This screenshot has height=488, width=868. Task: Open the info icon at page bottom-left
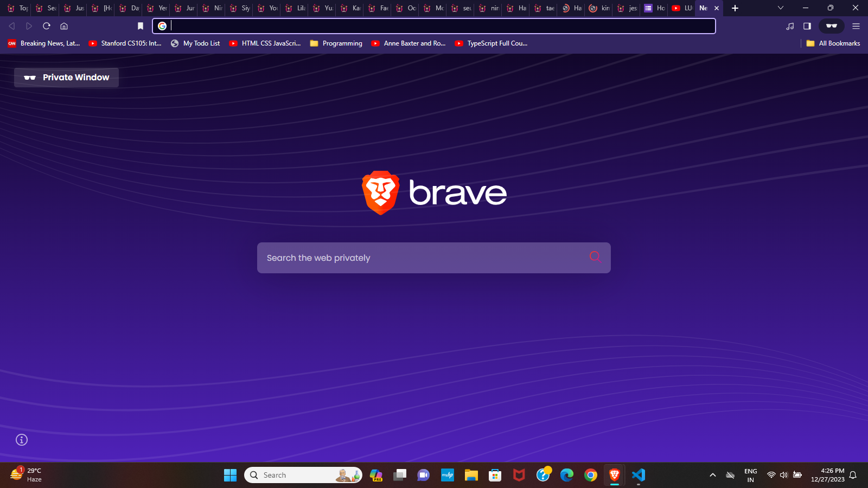point(22,440)
